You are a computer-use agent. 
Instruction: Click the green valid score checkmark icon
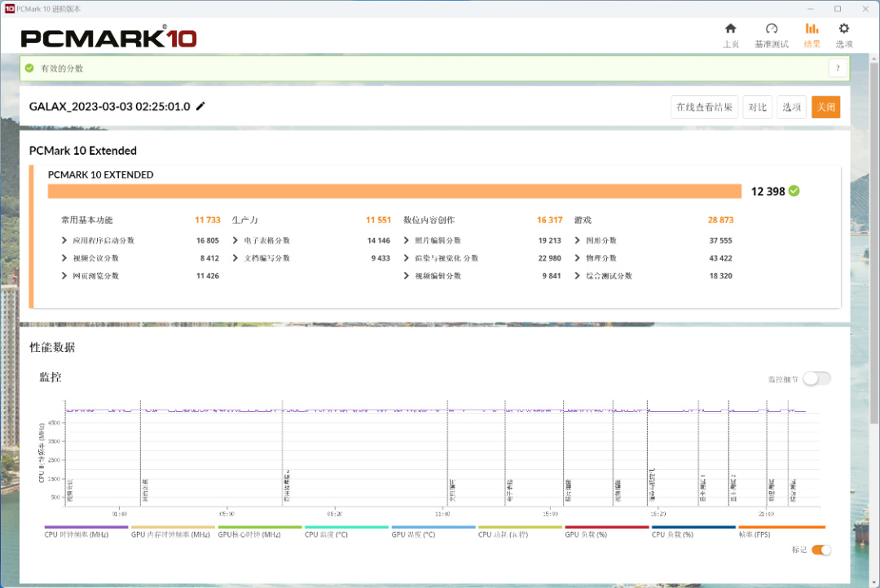29,68
